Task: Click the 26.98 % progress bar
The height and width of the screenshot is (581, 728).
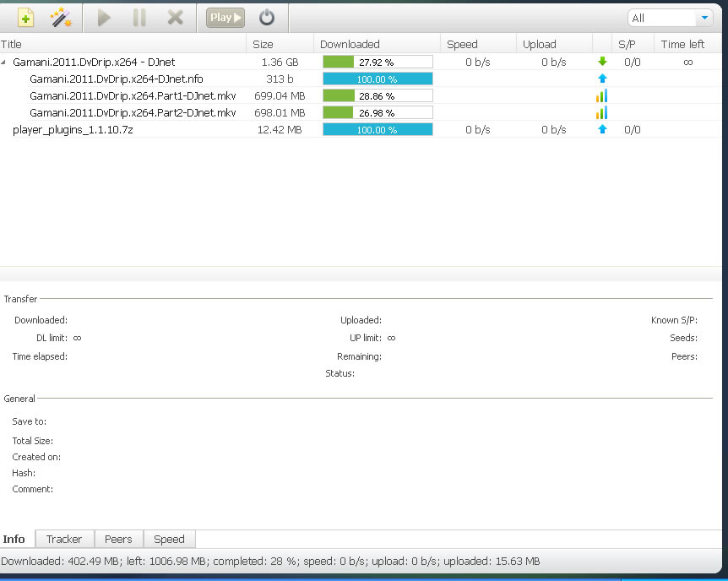Action: pos(378,112)
